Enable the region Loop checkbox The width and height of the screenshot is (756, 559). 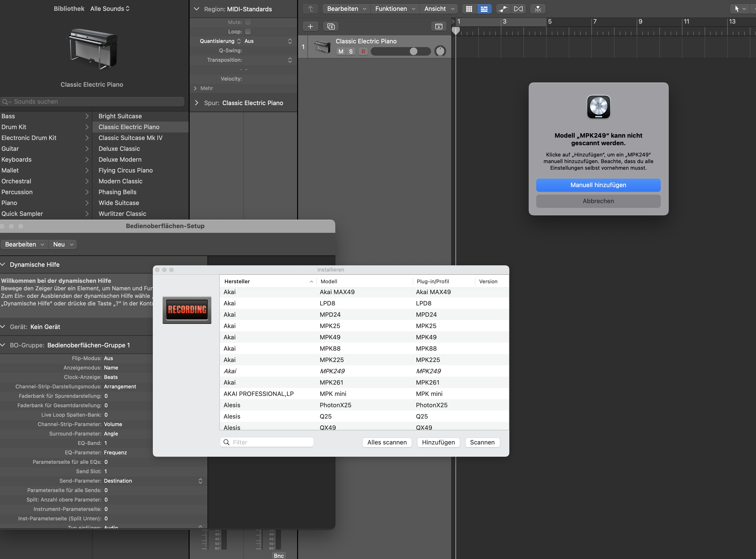pyautogui.click(x=248, y=32)
